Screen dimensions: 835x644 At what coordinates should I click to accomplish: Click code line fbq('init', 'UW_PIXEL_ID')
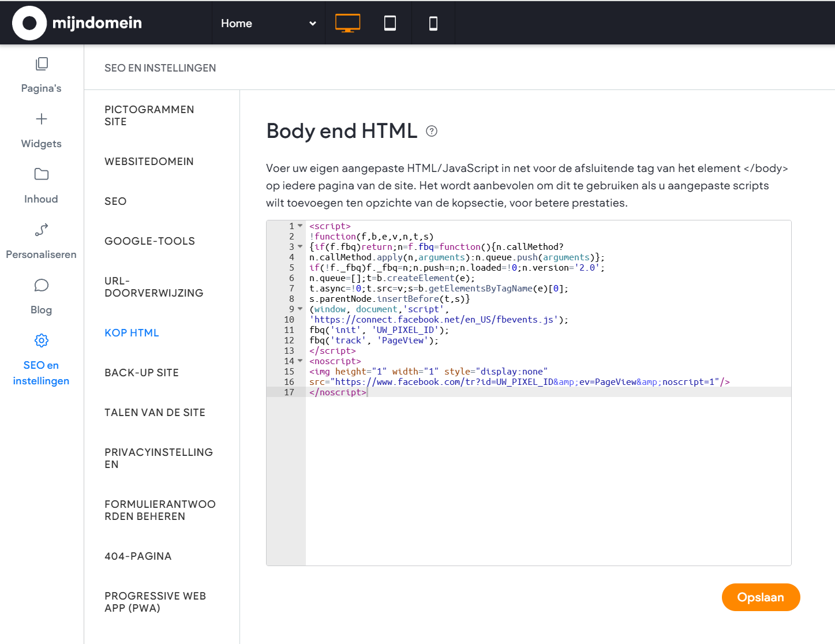tap(379, 330)
